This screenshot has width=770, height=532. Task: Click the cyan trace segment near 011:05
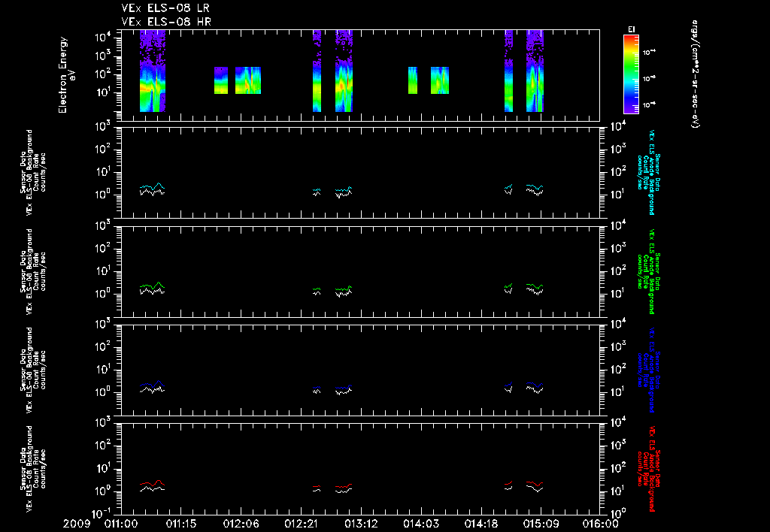click(152, 186)
